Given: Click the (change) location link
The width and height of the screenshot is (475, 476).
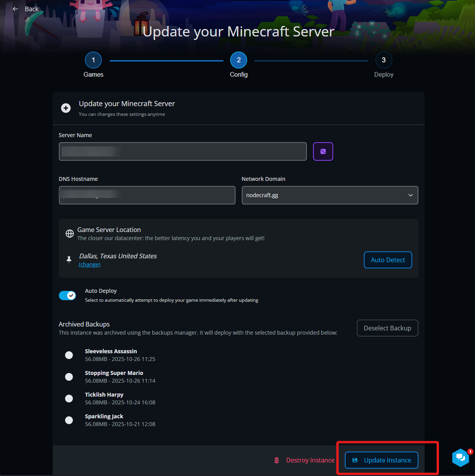Looking at the screenshot, I should (x=89, y=265).
